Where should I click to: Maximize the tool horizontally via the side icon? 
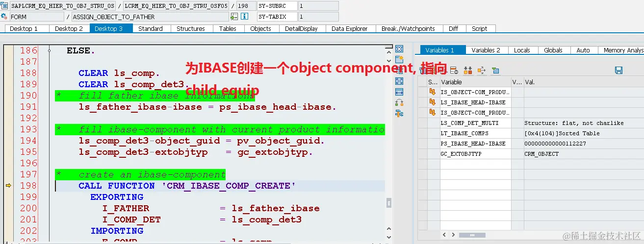(x=399, y=92)
